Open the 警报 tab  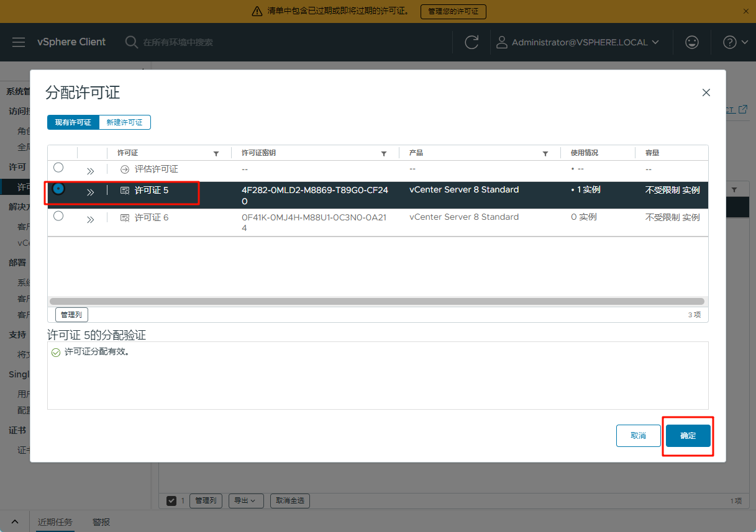point(101,521)
